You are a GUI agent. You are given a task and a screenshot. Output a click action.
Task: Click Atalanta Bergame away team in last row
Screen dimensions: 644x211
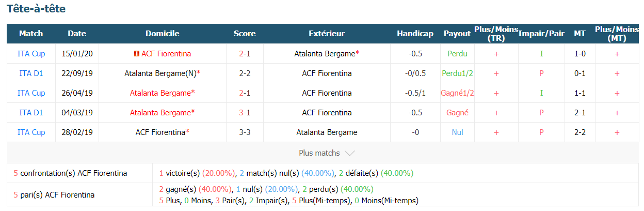tap(327, 132)
